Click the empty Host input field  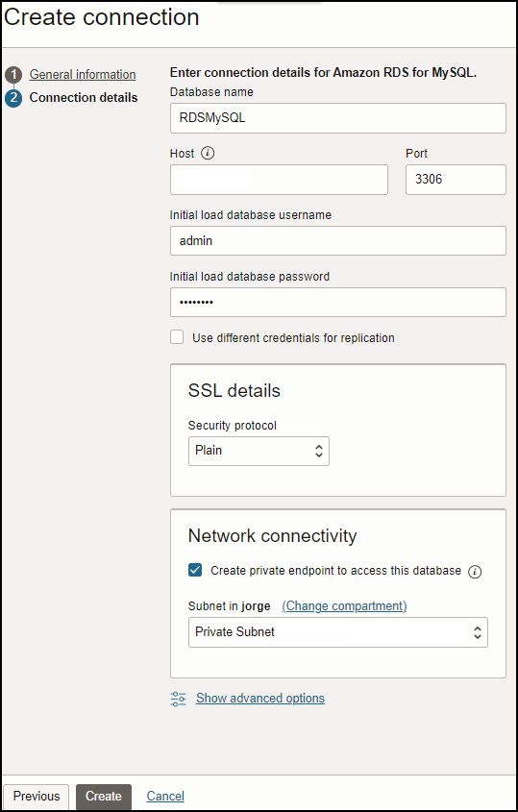pos(279,180)
